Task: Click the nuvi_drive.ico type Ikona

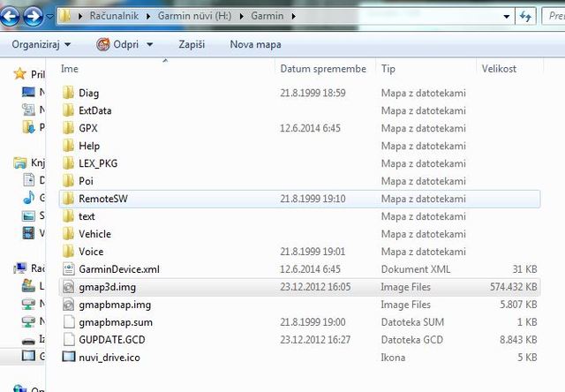Action: coord(393,358)
